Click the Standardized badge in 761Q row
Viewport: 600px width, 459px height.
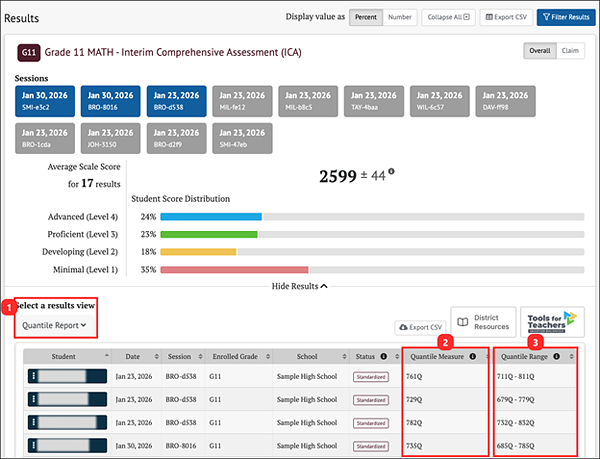point(371,377)
